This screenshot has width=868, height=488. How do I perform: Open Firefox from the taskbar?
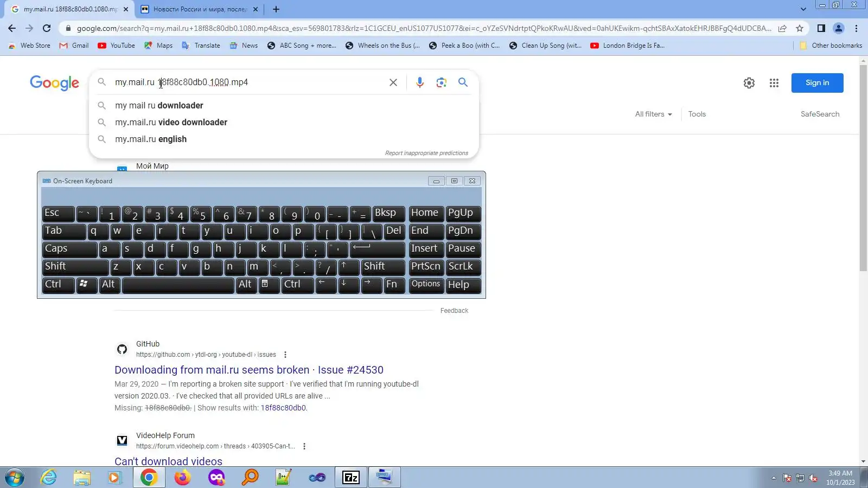point(182,478)
